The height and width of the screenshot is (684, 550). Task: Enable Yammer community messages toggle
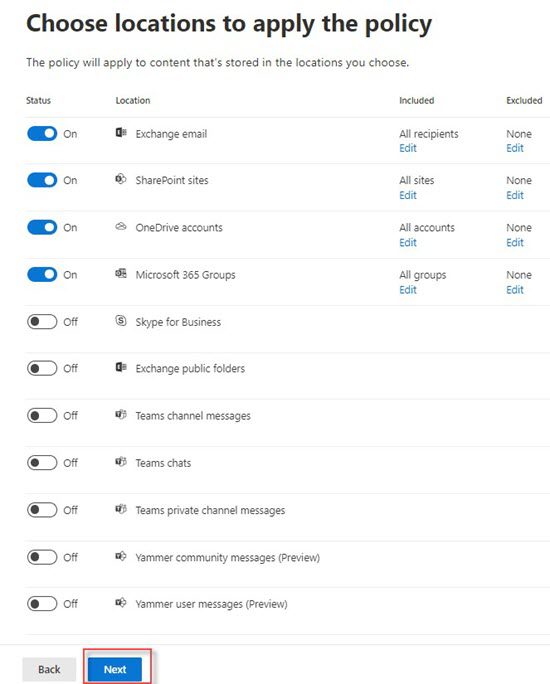(42, 557)
